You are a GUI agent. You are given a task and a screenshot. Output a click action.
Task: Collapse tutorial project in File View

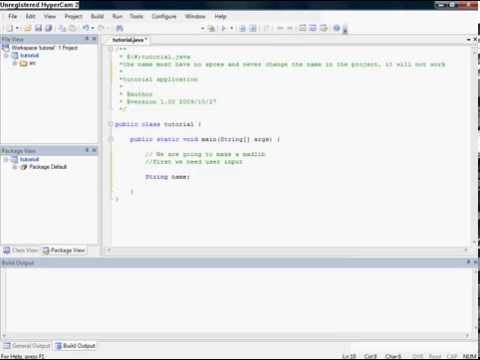[6, 55]
